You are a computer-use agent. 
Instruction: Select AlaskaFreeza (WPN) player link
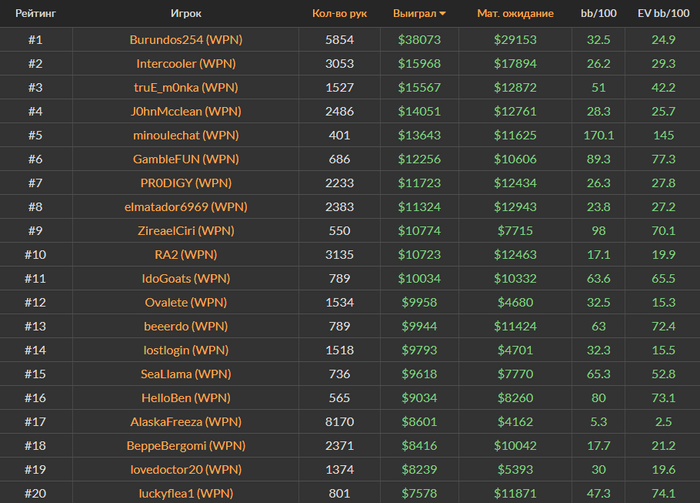coord(186,422)
